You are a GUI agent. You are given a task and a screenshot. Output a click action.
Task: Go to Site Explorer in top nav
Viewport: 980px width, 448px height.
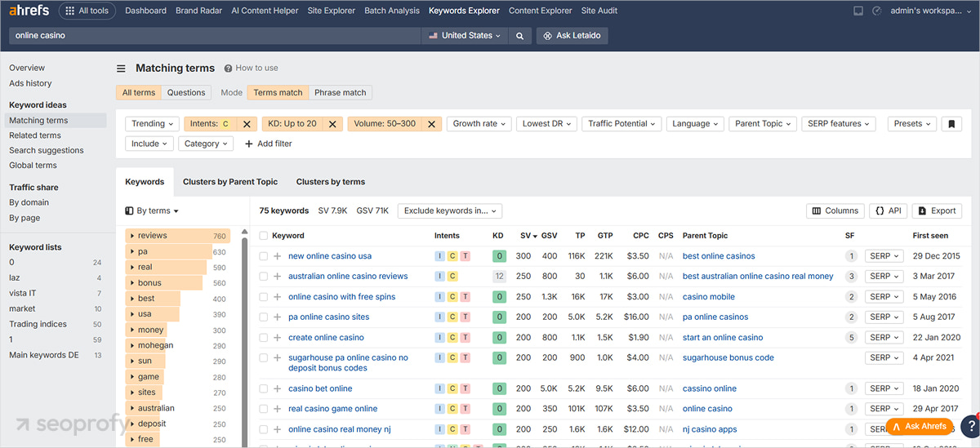click(331, 11)
